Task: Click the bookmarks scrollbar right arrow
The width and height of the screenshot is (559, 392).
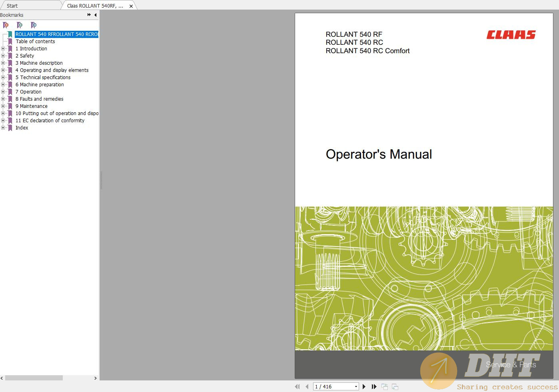Action: pyautogui.click(x=95, y=378)
